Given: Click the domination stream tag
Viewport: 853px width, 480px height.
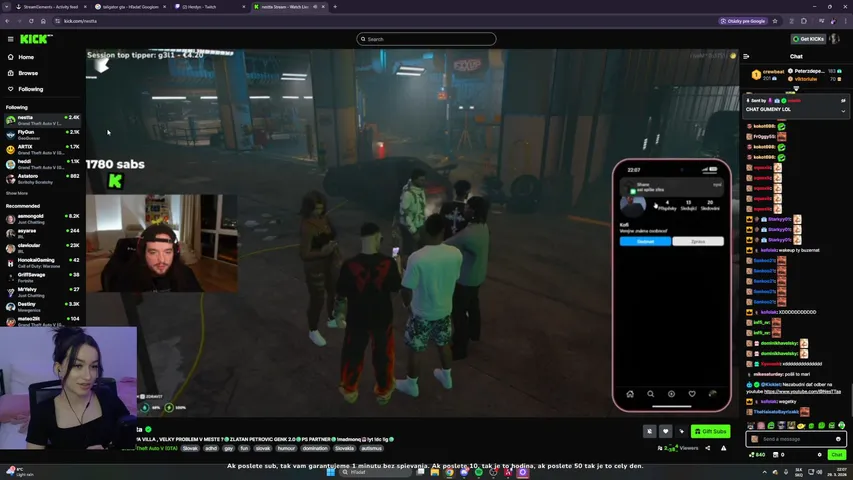Looking at the screenshot, I should pos(315,448).
